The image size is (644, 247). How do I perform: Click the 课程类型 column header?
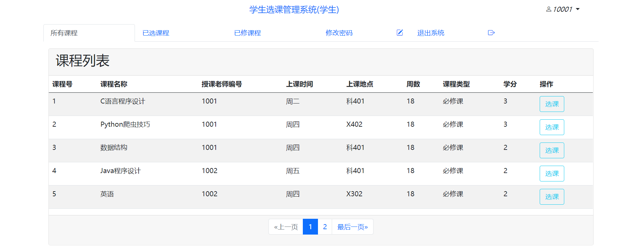click(456, 84)
